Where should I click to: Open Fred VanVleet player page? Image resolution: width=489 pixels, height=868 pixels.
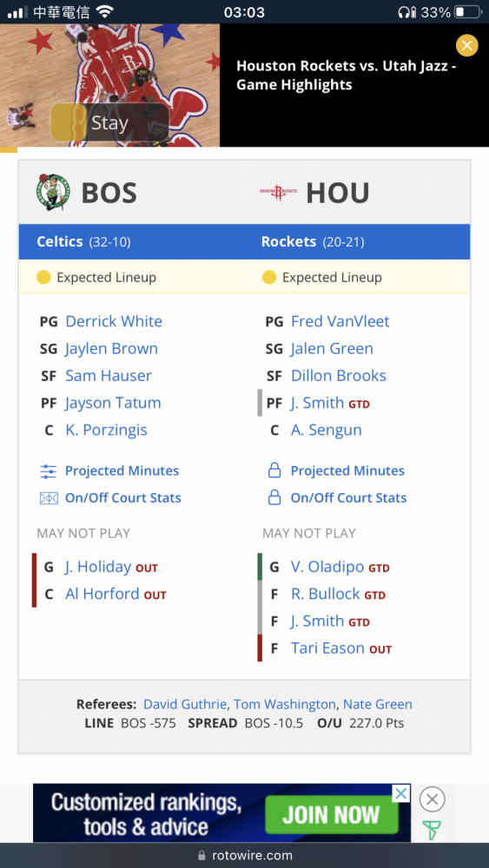340,322
